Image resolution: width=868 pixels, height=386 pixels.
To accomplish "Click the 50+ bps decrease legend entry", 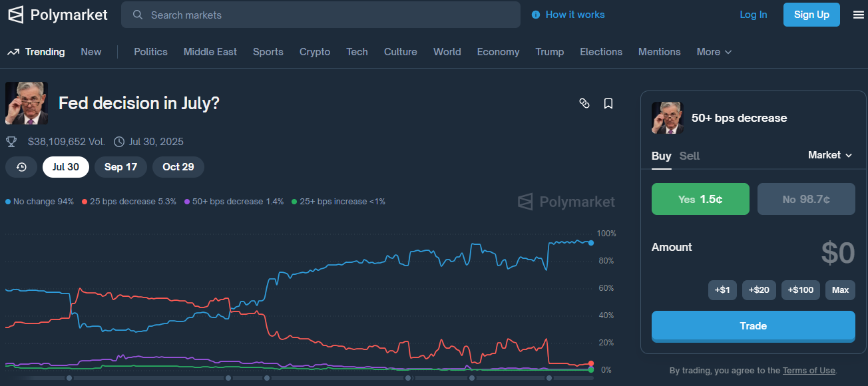I will [234, 201].
